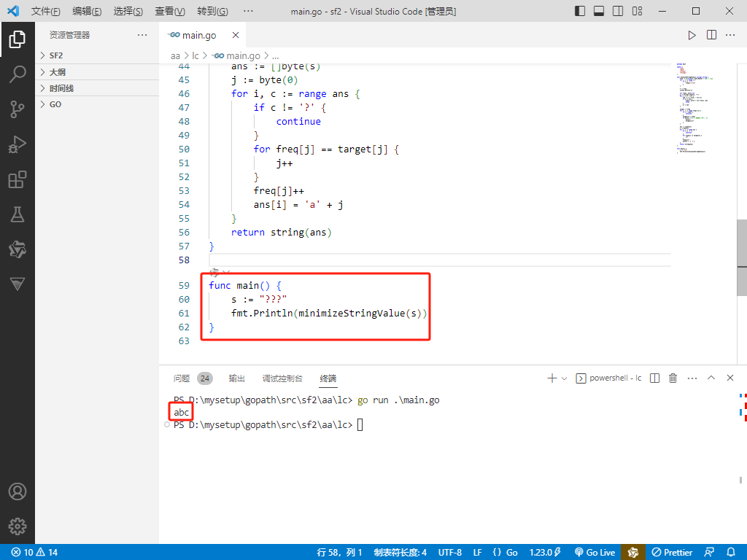Open terminal panel More Actions ellipsis
The image size is (747, 560).
pos(692,378)
